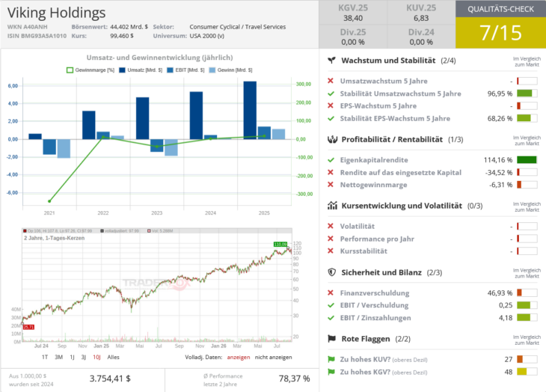
Task: Click green check next to EBIT / Zinszahlungen
Action: pos(331,317)
